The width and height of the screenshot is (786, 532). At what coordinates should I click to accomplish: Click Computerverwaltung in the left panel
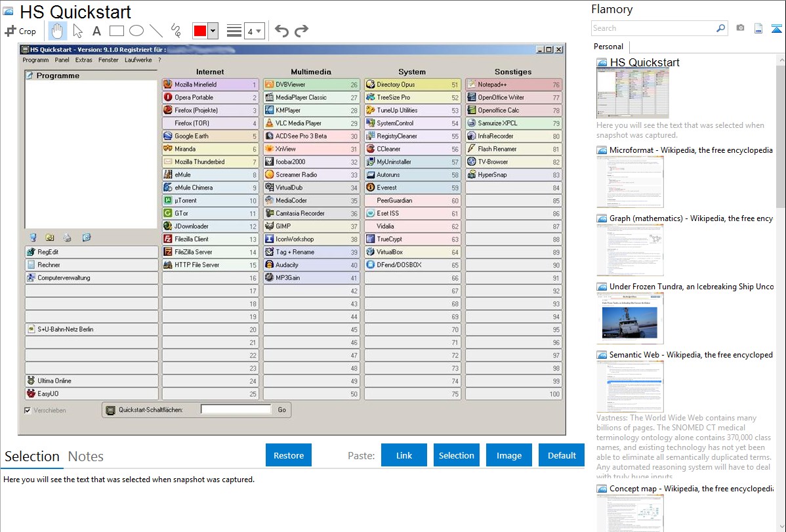[x=92, y=277]
